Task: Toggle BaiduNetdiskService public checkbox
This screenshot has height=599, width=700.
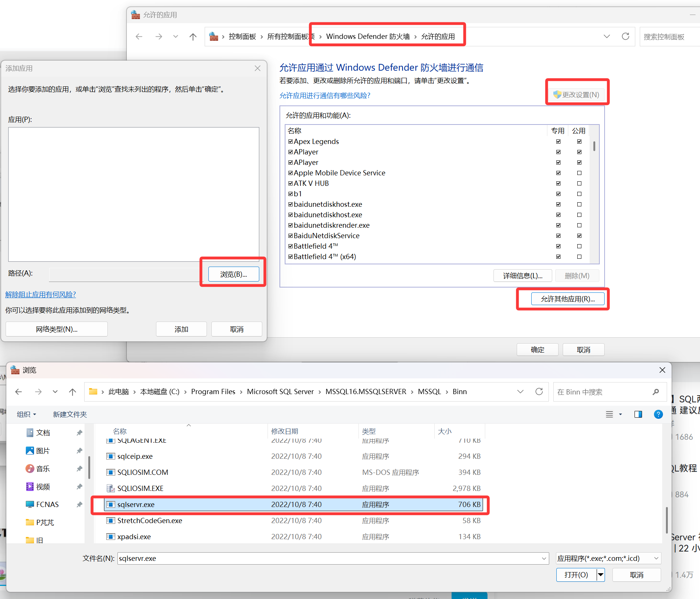Action: (579, 236)
